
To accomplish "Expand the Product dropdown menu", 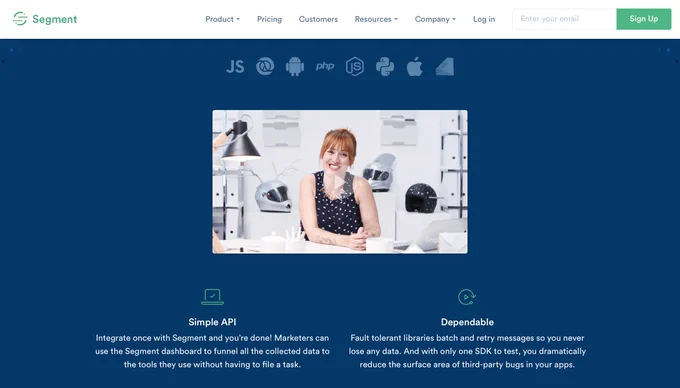I will [222, 19].
